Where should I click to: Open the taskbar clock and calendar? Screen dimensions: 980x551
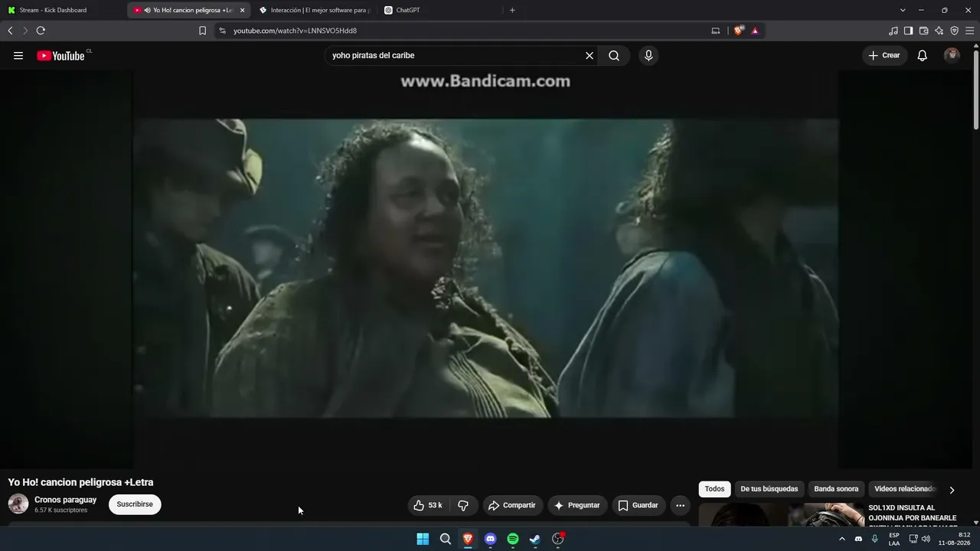[x=954, y=539]
